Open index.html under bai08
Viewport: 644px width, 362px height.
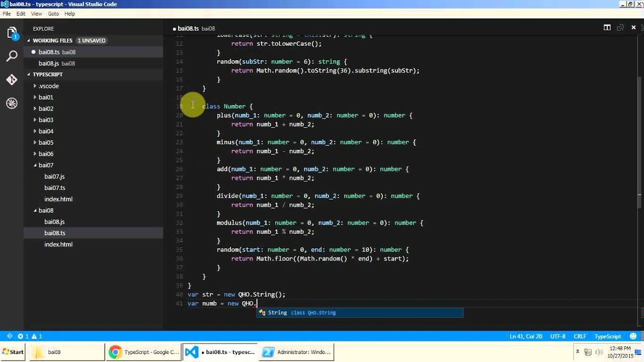58,244
